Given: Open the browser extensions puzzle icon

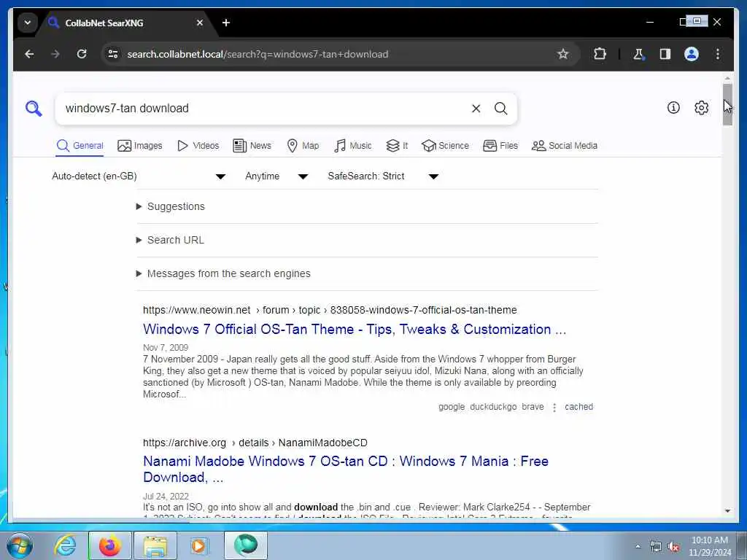Looking at the screenshot, I should pyautogui.click(x=600, y=54).
